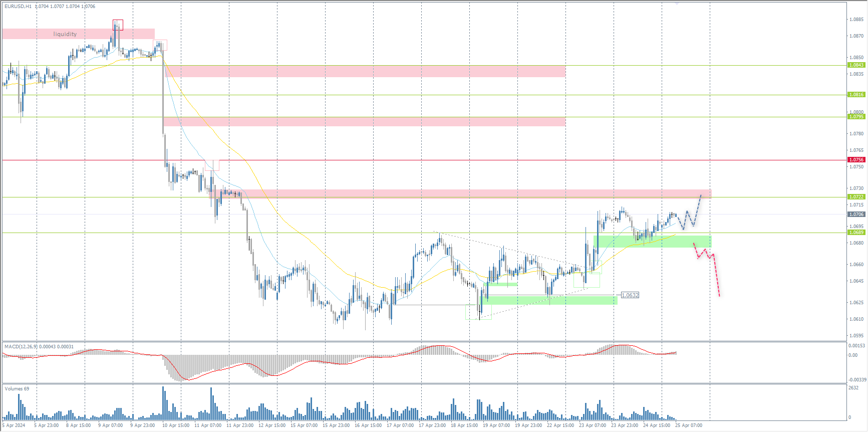The image size is (868, 432).
Task: Click the '11 Apr 23:00' time label
Action: tap(240, 425)
